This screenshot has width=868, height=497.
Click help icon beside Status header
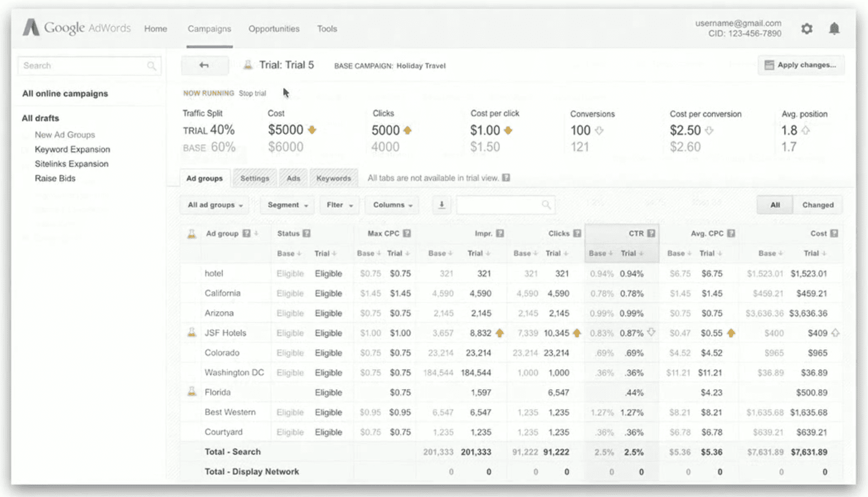(307, 233)
